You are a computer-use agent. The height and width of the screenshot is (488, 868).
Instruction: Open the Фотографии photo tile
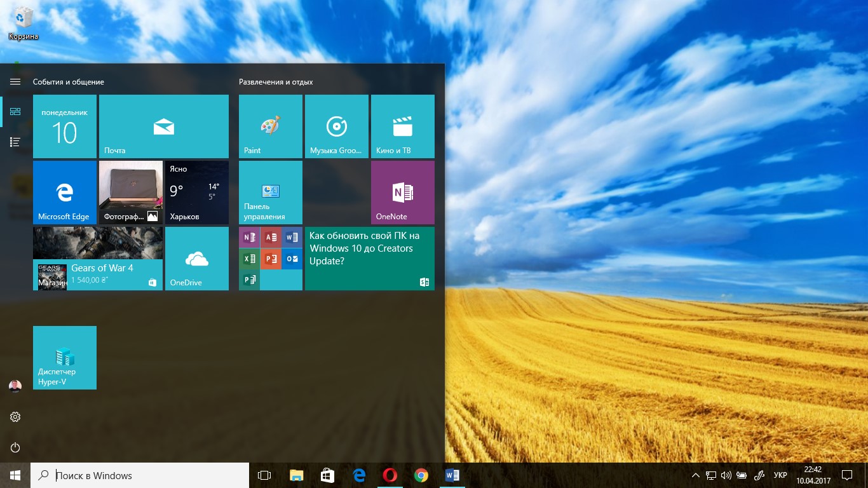tap(131, 193)
